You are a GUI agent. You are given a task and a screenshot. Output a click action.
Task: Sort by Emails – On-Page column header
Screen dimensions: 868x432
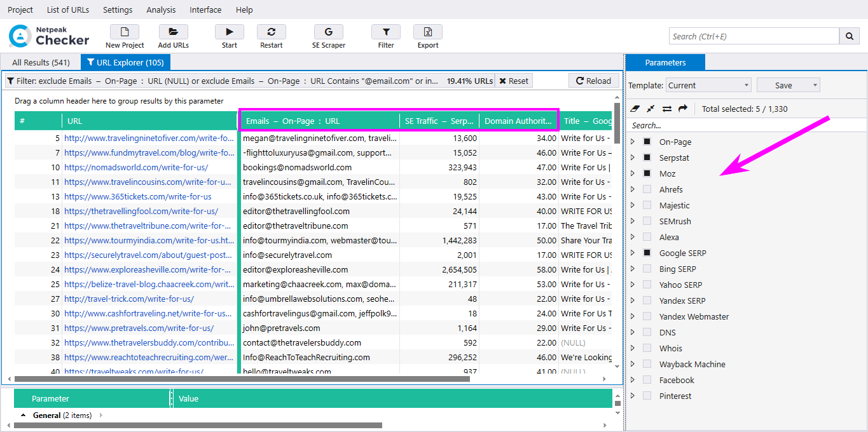tap(320, 121)
